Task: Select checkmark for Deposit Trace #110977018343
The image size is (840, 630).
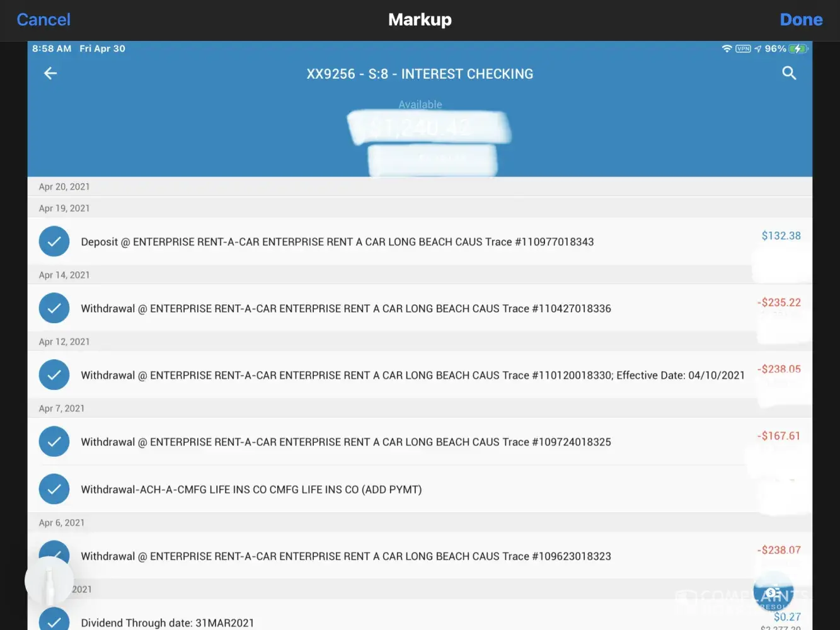Action: pyautogui.click(x=54, y=241)
